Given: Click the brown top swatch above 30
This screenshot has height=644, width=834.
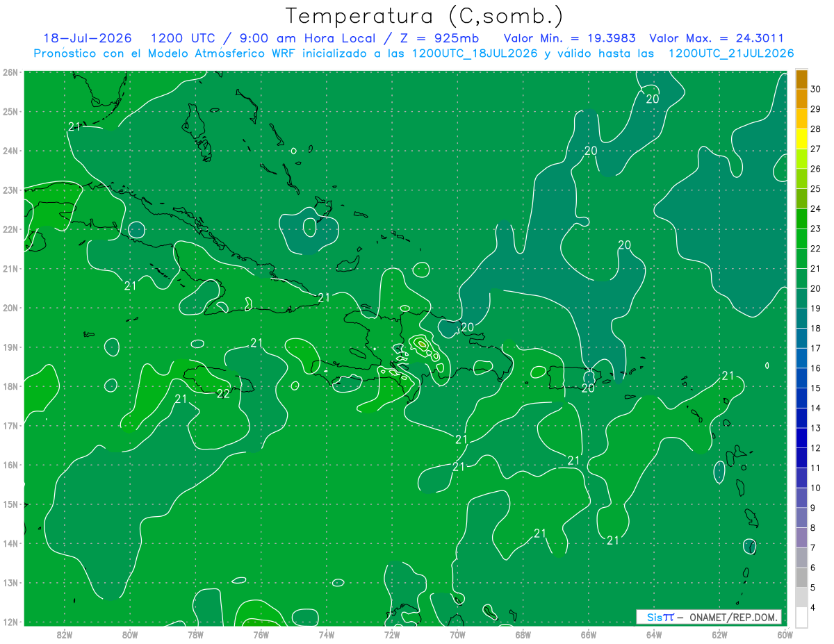Looking at the screenshot, I should pos(801,80).
